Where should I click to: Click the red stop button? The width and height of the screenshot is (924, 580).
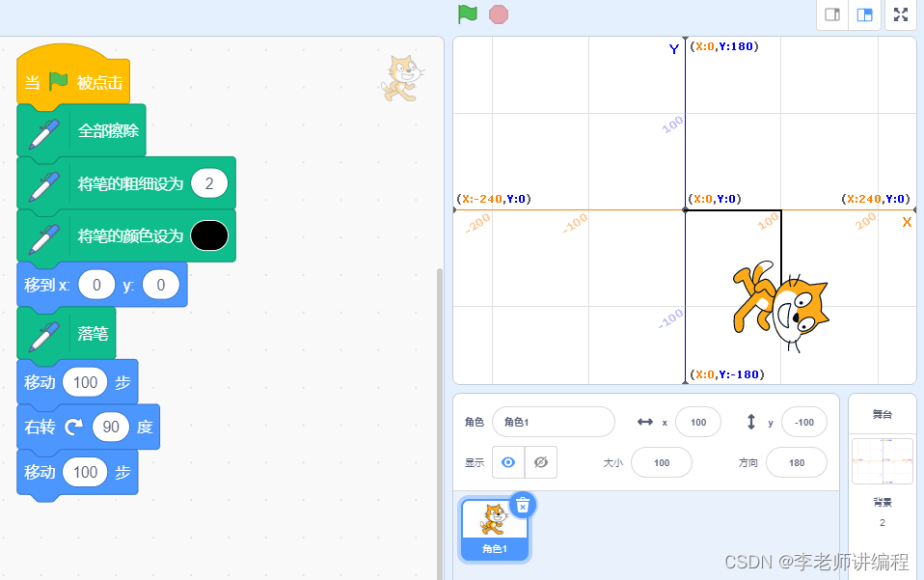click(x=499, y=14)
